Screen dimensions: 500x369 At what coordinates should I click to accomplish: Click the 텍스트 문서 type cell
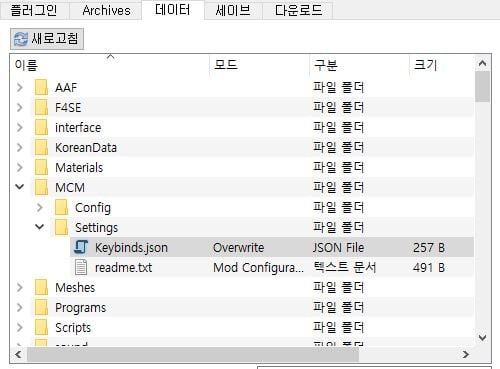click(x=345, y=267)
